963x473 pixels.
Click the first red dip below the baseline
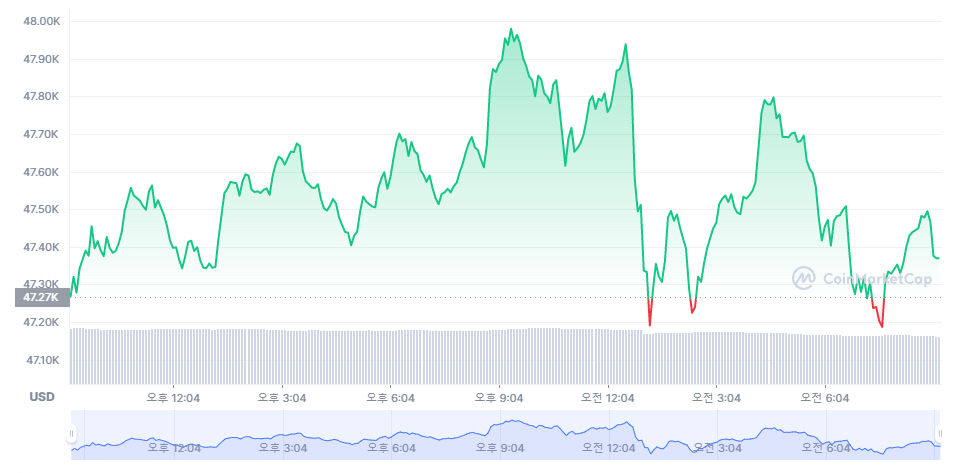click(x=650, y=323)
